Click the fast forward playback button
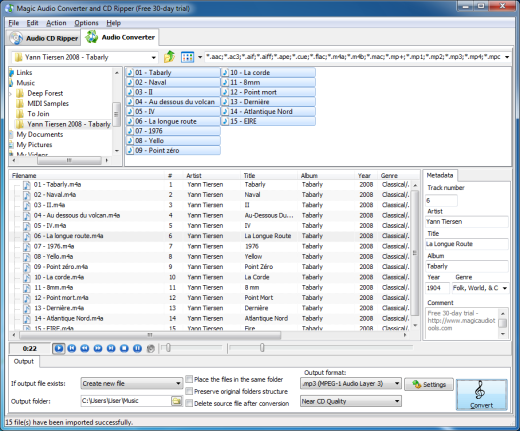 tap(98, 349)
